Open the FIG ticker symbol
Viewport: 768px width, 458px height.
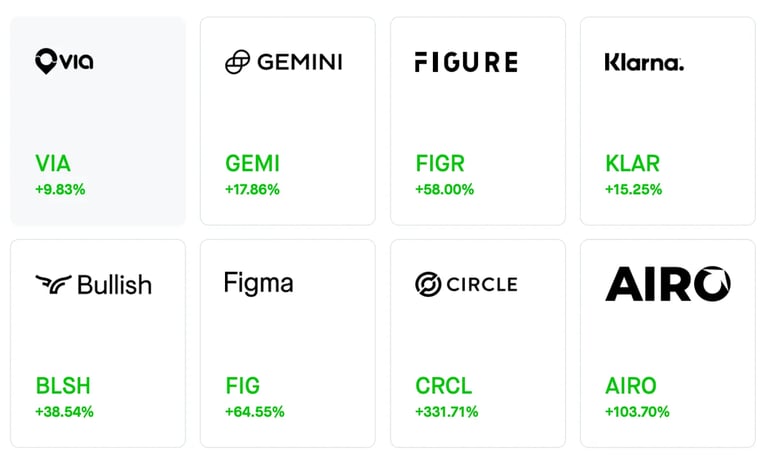pyautogui.click(x=242, y=386)
